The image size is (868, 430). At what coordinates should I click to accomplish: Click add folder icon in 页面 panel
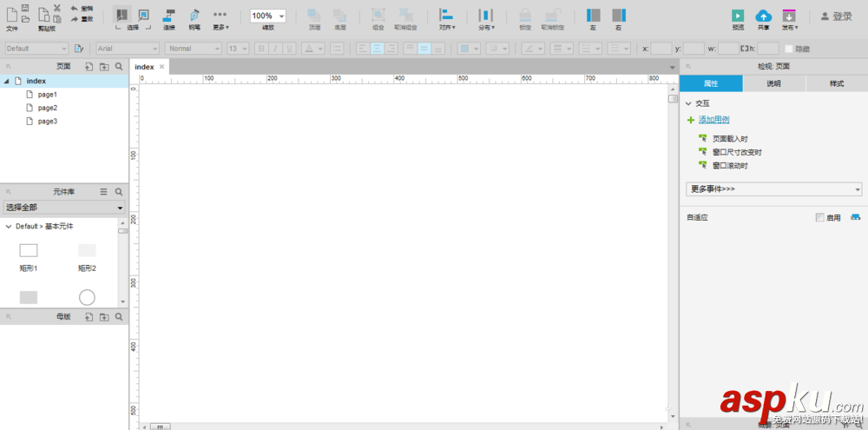pos(104,67)
